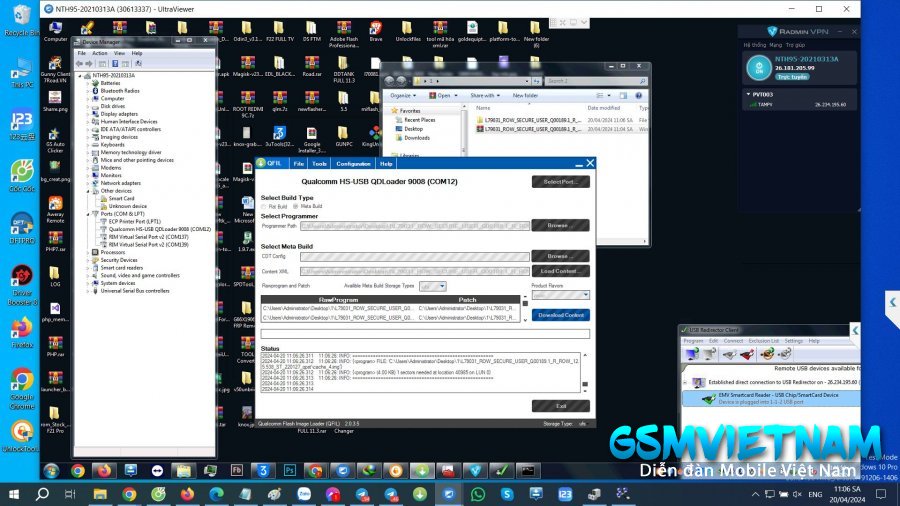Click the taskbar search magnifier icon
Screen dimensions: 900x506
(42, 494)
